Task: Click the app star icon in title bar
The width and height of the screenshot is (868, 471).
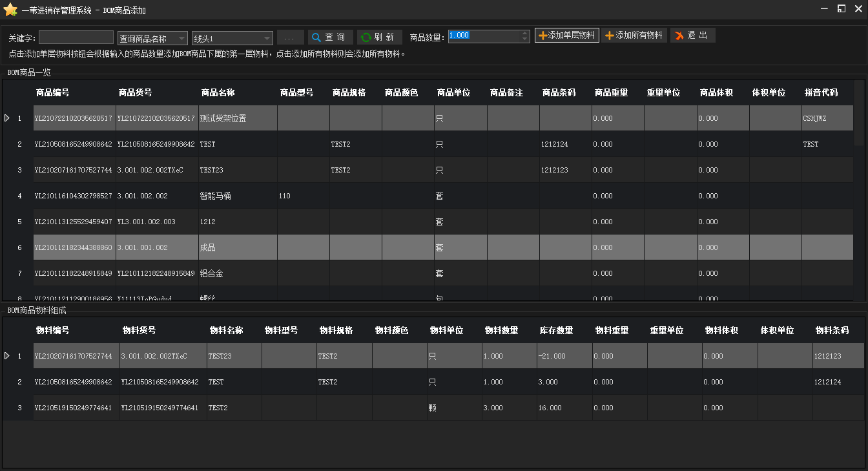Action: point(10,10)
